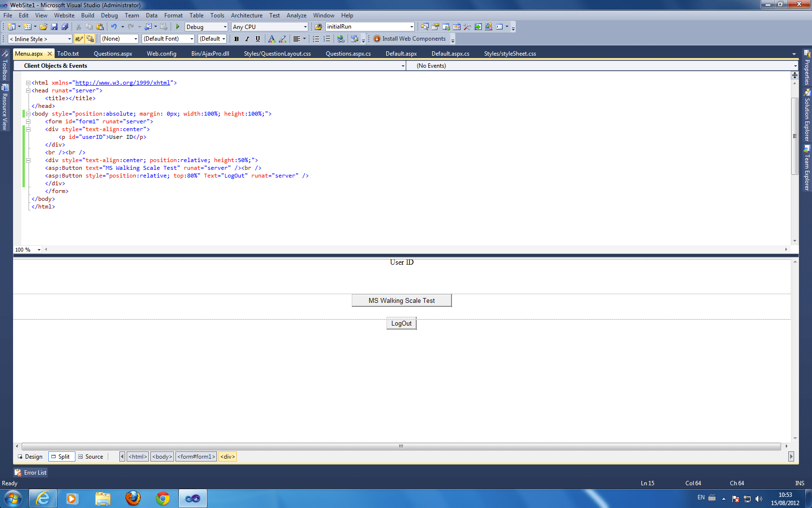Click the LogOut button in the preview
The height and width of the screenshot is (508, 812).
401,323
